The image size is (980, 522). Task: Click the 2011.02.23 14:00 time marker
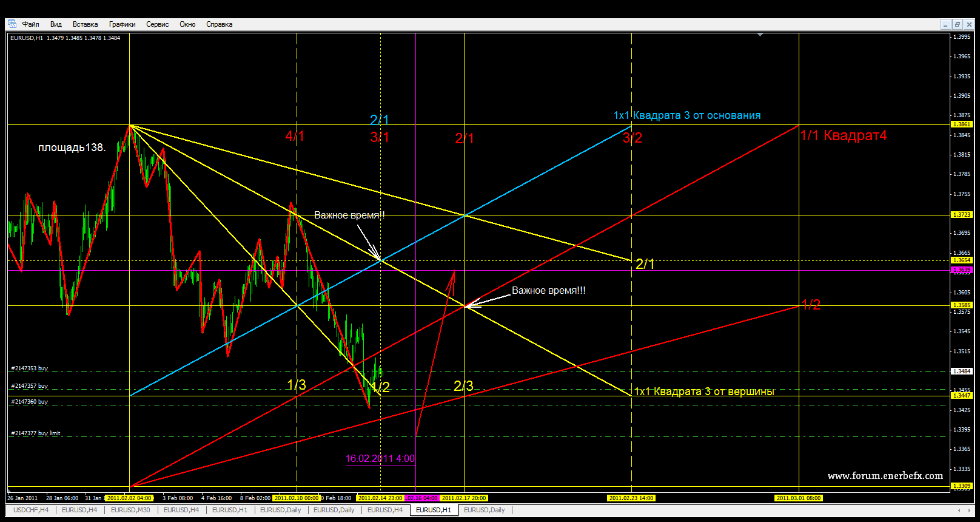pos(631,498)
